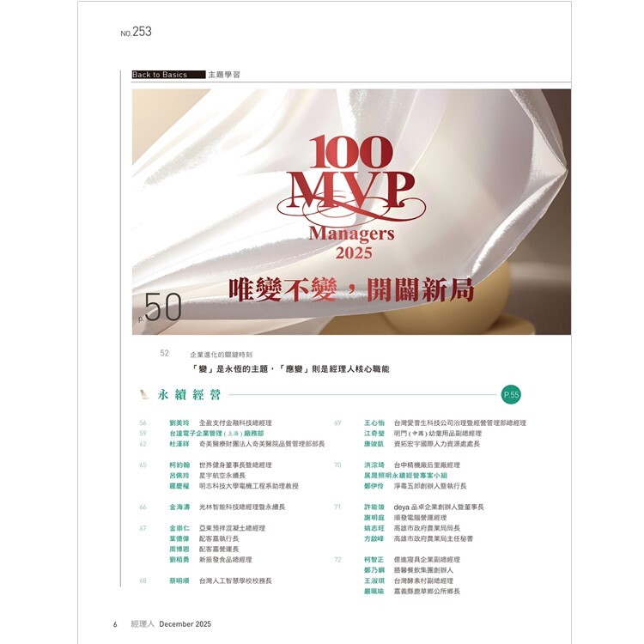
Task: Click page number '67' in the list
Action: [143, 528]
